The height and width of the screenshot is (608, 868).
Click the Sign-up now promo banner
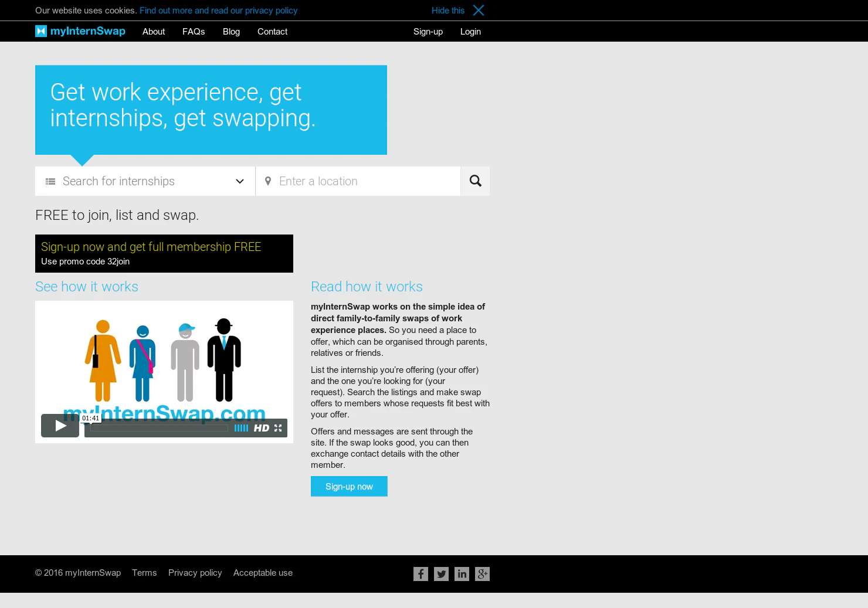click(164, 253)
